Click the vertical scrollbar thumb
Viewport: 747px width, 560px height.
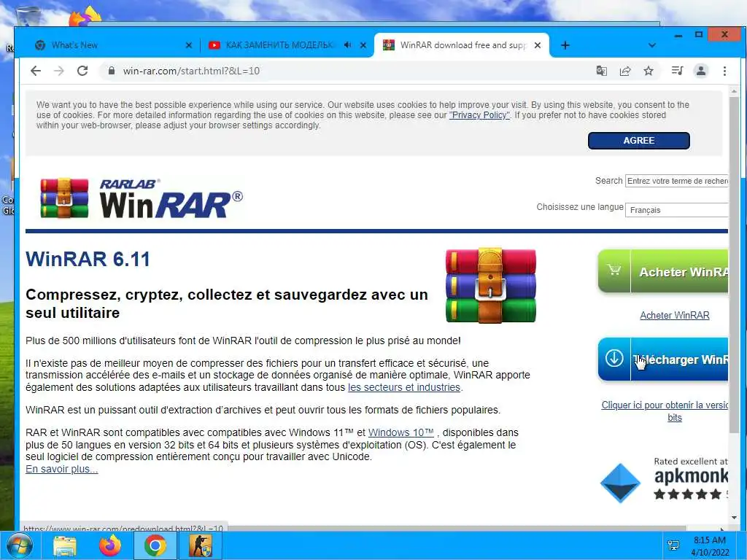click(734, 264)
